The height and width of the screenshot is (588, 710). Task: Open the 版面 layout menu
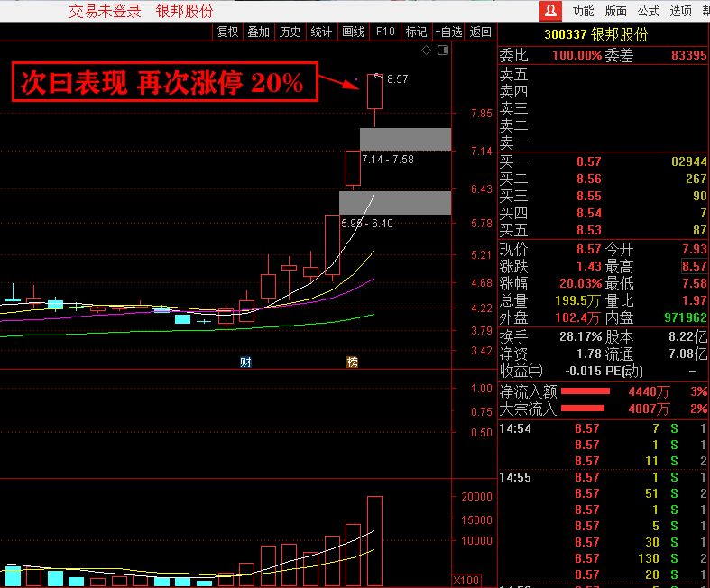pyautogui.click(x=615, y=11)
